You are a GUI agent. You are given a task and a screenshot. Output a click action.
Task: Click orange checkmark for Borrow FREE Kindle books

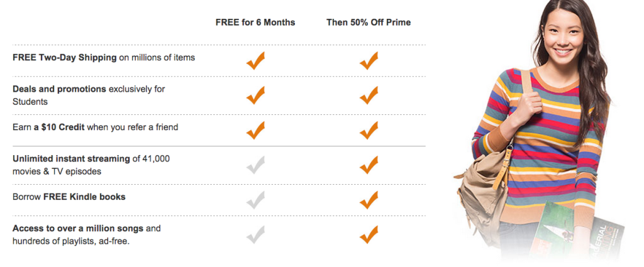coord(369,200)
